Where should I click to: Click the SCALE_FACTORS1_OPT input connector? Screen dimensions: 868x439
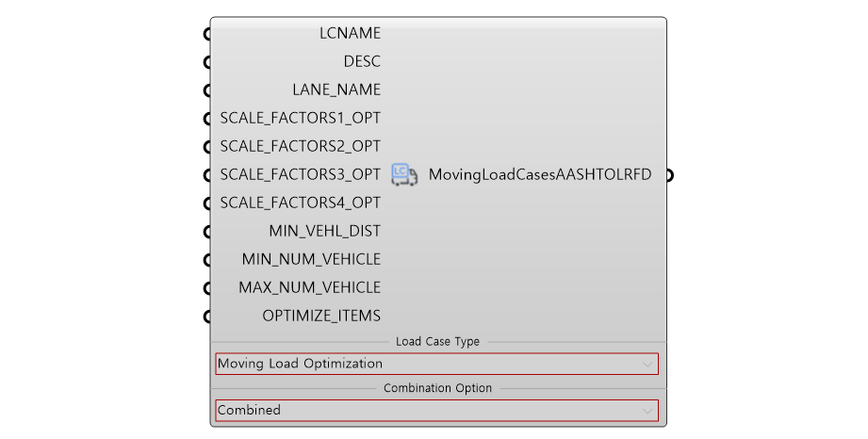[x=208, y=119]
